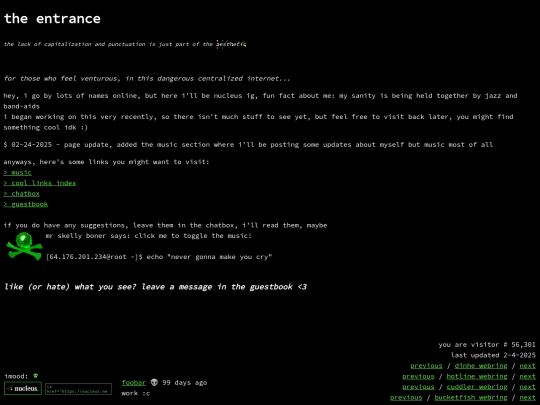Click the imood green mood icon

point(36,376)
